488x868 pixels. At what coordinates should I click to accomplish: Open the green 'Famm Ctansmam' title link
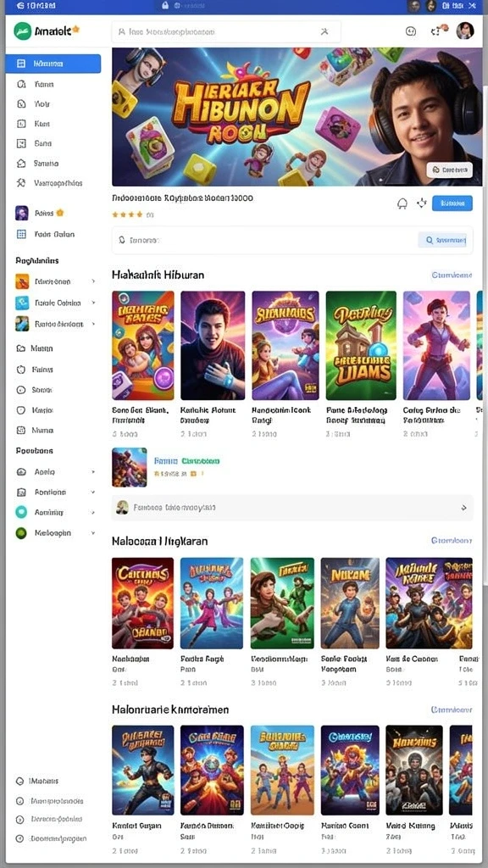point(186,460)
